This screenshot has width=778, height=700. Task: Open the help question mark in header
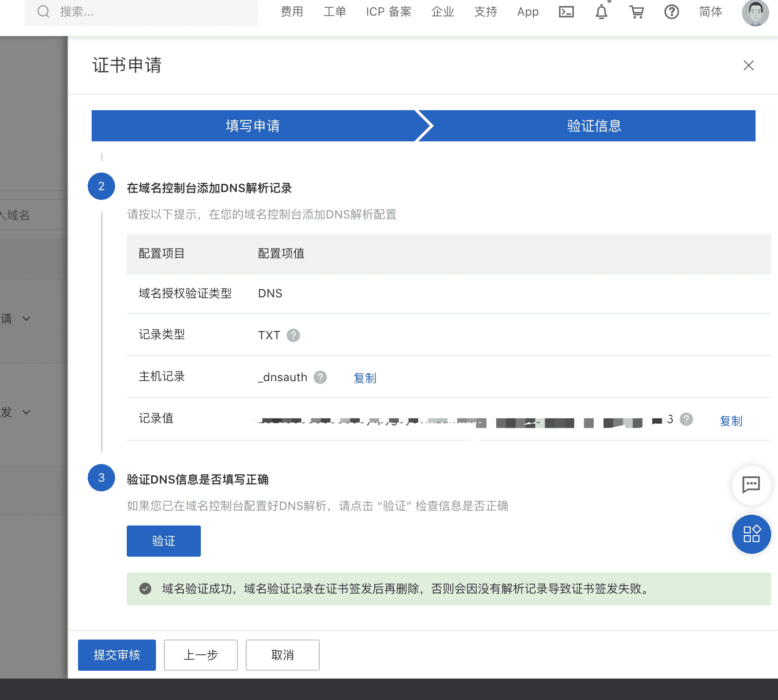click(672, 12)
